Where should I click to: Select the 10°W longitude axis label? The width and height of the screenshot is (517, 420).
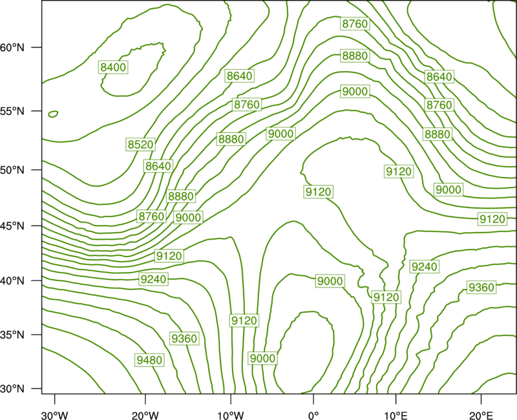pyautogui.click(x=231, y=415)
